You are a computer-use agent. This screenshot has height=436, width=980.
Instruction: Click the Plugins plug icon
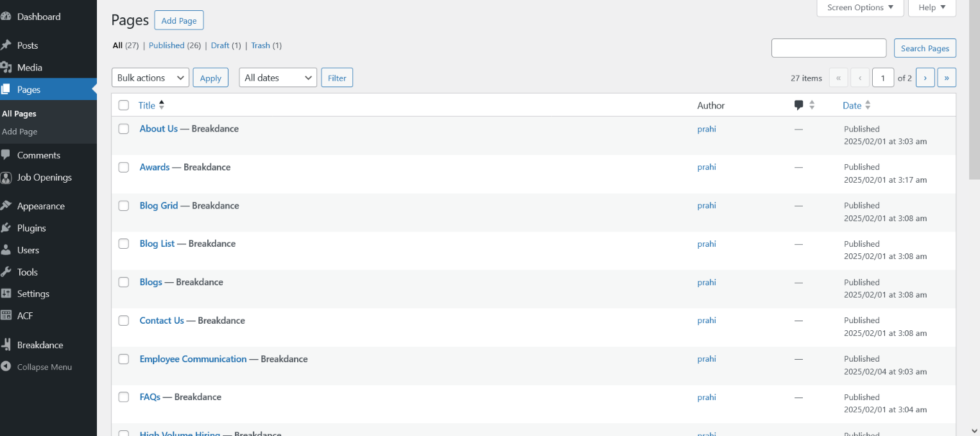6,228
